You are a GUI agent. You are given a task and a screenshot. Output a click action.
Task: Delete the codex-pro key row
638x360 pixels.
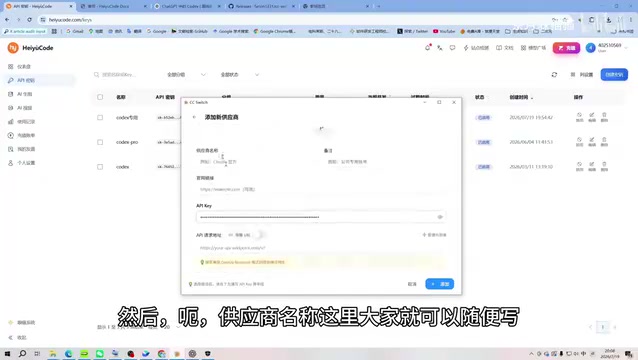click(x=604, y=142)
